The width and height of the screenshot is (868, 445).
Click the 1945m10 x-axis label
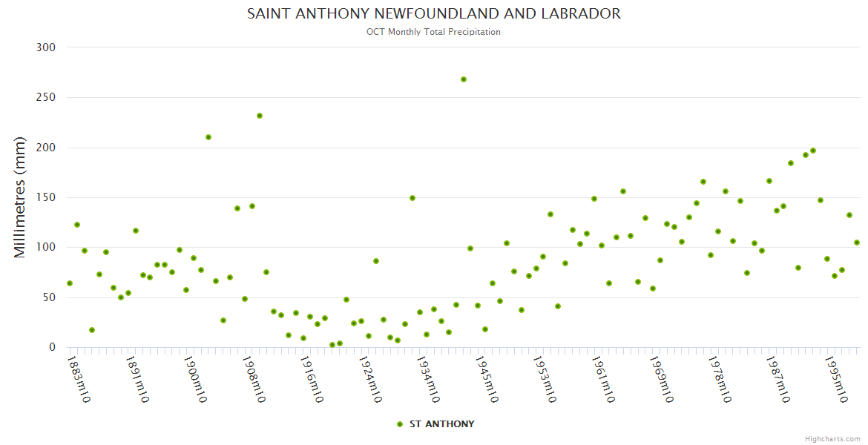pos(484,380)
